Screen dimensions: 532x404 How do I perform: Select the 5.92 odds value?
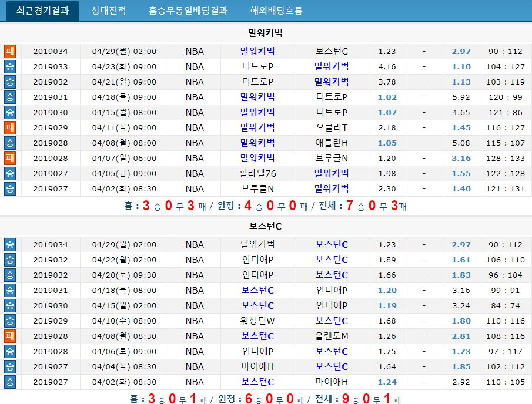click(461, 97)
